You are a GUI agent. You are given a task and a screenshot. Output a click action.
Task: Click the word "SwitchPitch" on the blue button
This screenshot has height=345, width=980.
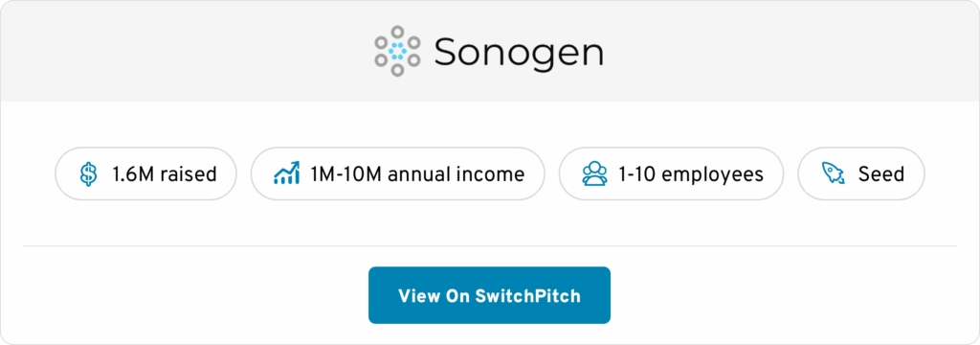pos(527,295)
